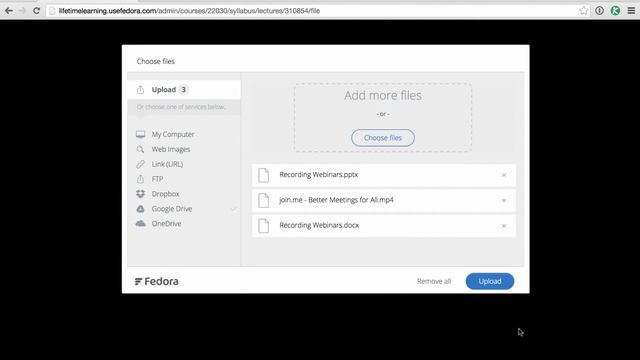The height and width of the screenshot is (360, 640).
Task: Click the blue Upload button
Action: coord(490,281)
